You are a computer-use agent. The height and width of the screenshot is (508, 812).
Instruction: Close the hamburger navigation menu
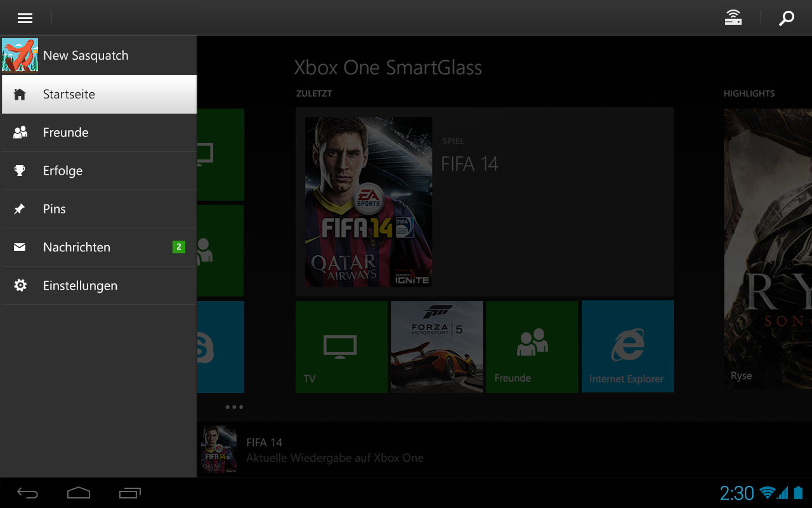25,18
